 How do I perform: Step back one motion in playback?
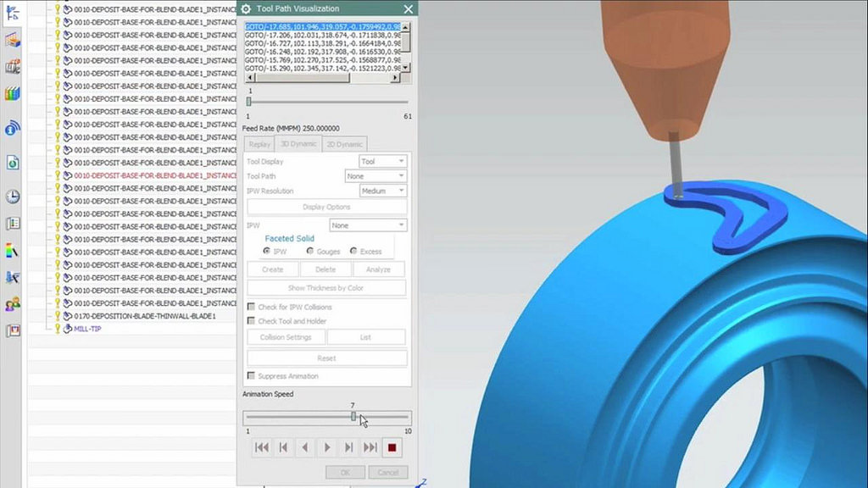[x=283, y=447]
